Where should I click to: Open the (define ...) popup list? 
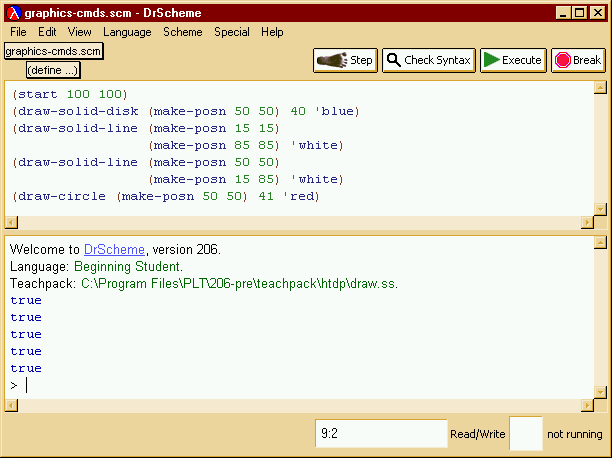click(x=53, y=70)
